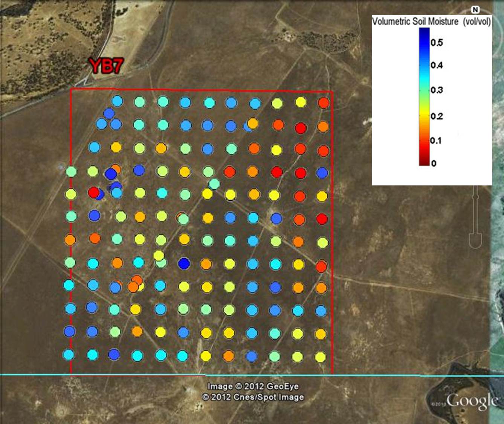Click the soil moisture color bar gradient
The image size is (504, 424).
coord(424,96)
